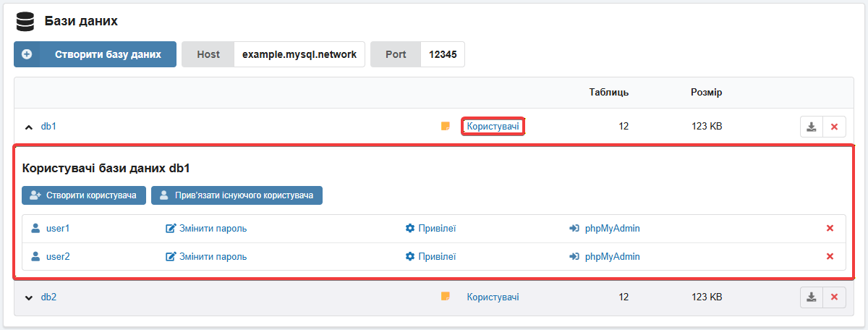Viewport: 868px width, 330px height.
Task: Click Створити користувача button
Action: coord(84,195)
